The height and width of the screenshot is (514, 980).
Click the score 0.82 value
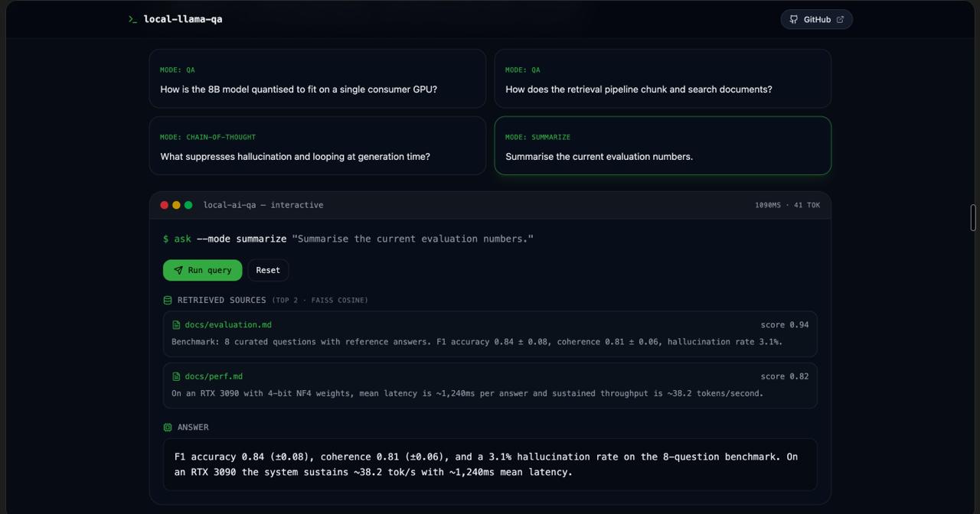pos(785,376)
